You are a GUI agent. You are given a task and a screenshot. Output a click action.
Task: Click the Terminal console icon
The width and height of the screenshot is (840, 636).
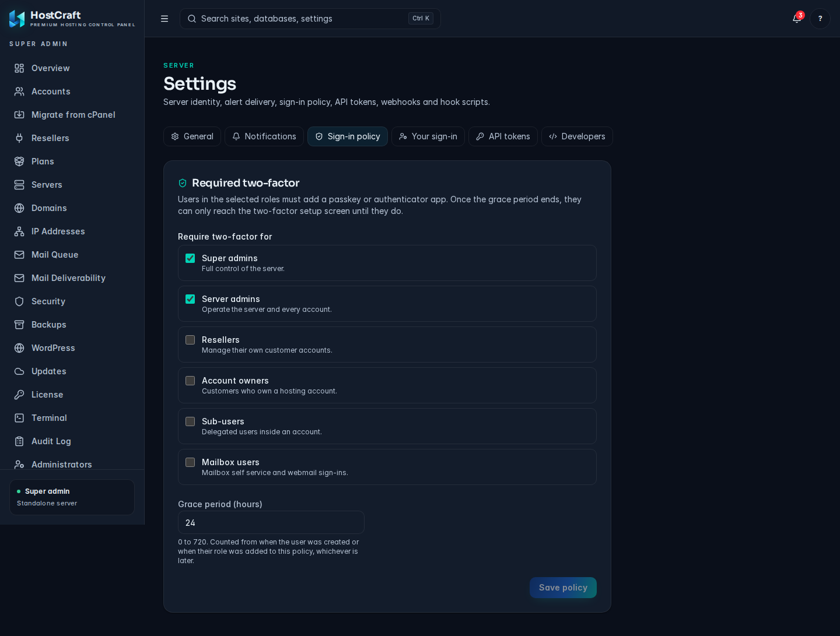point(19,418)
